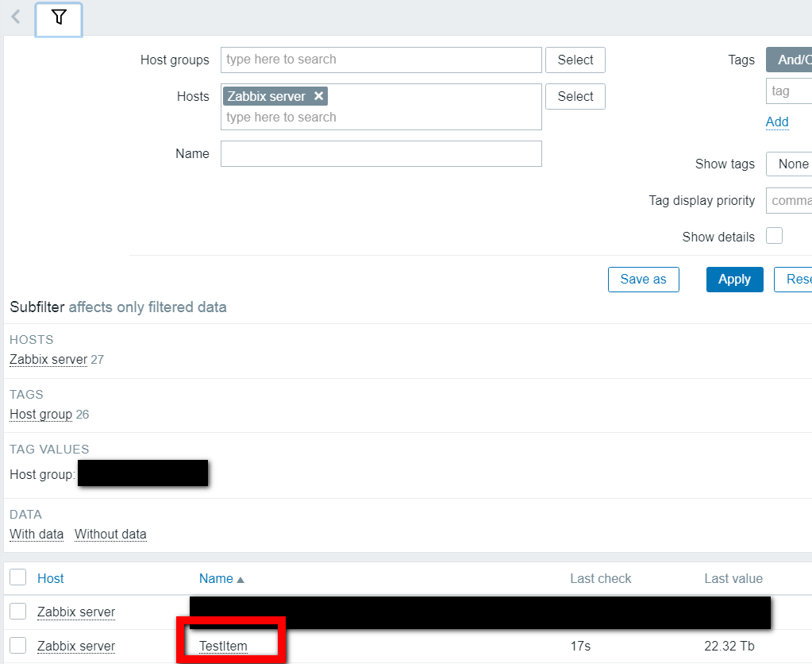
Task: Click the Save as button
Action: tap(643, 280)
